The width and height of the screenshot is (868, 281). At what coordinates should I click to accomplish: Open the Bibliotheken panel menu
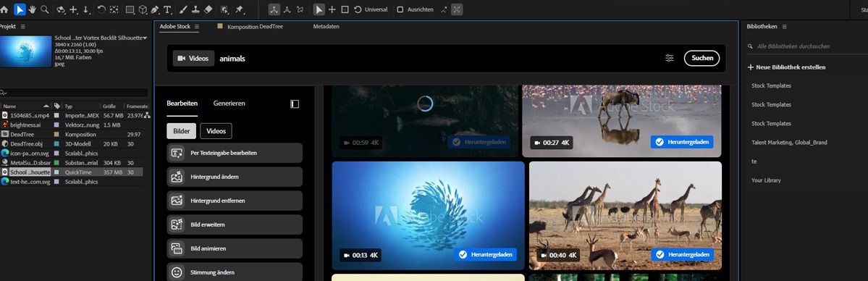pyautogui.click(x=785, y=27)
